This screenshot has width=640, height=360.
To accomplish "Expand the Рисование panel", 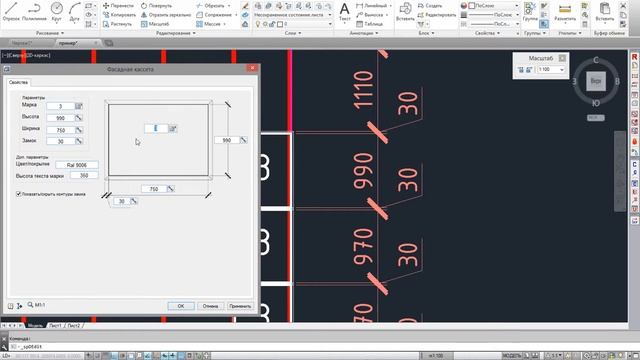I will point(49,33).
